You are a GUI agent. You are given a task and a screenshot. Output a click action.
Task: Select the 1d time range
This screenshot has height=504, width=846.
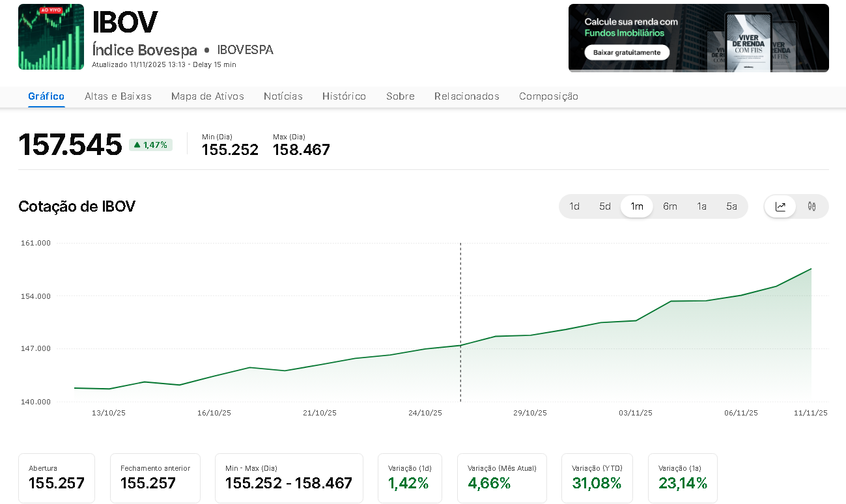[574, 206]
